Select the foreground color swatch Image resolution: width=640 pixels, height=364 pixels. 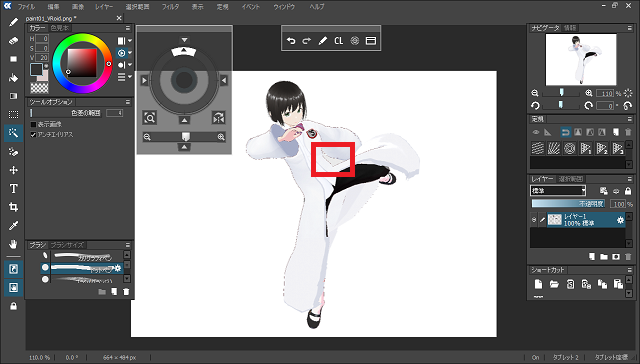[36, 69]
